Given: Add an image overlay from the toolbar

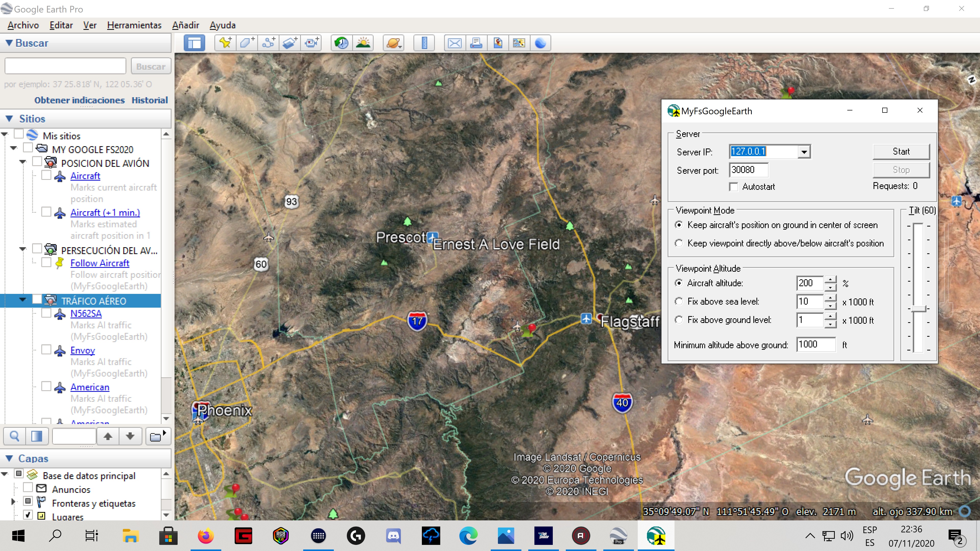Looking at the screenshot, I should point(290,43).
